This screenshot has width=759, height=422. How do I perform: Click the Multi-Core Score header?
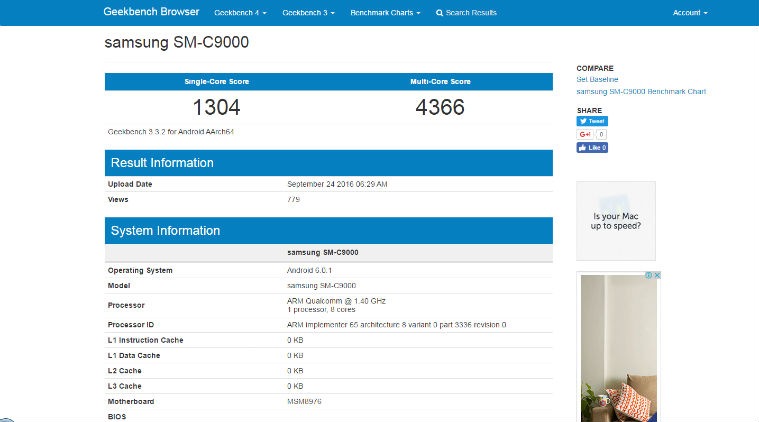pos(440,82)
